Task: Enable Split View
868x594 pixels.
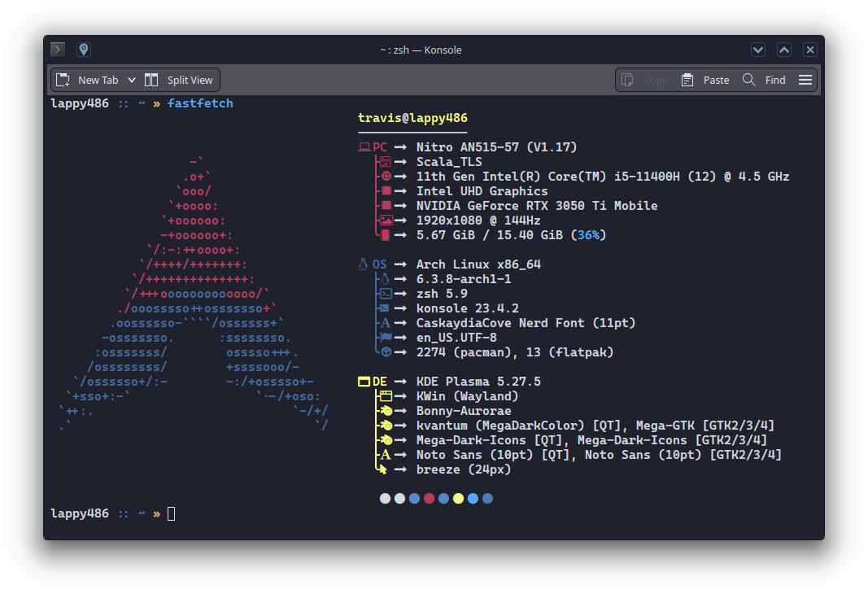Action: (179, 80)
